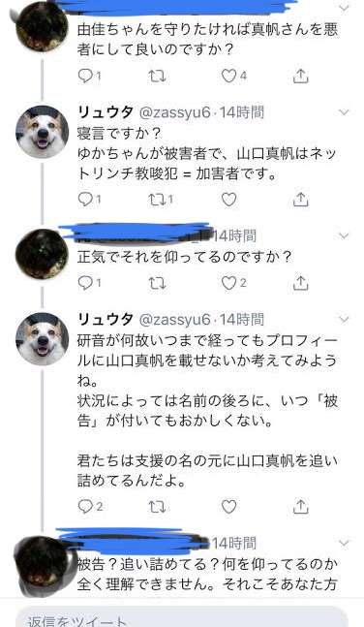
Task: Like the 寝言ですか tweet
Action: point(228,199)
